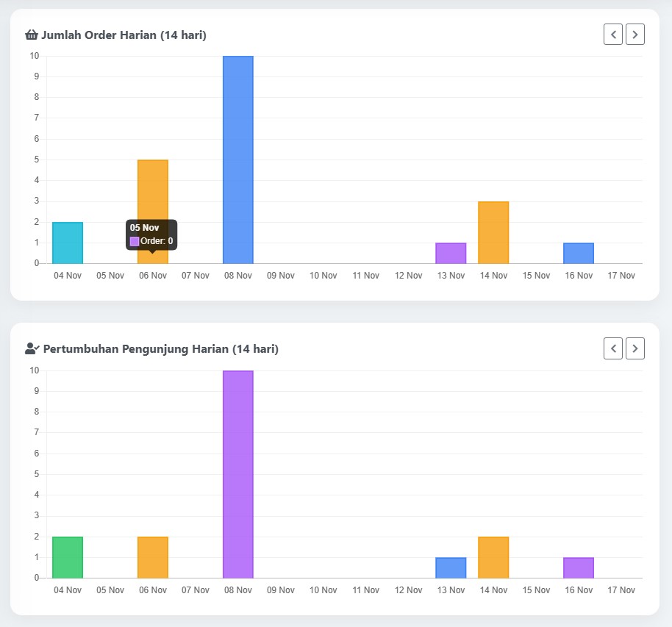
Task: Click the Jumlah Order Harian (14 hari) title
Action: point(124,35)
